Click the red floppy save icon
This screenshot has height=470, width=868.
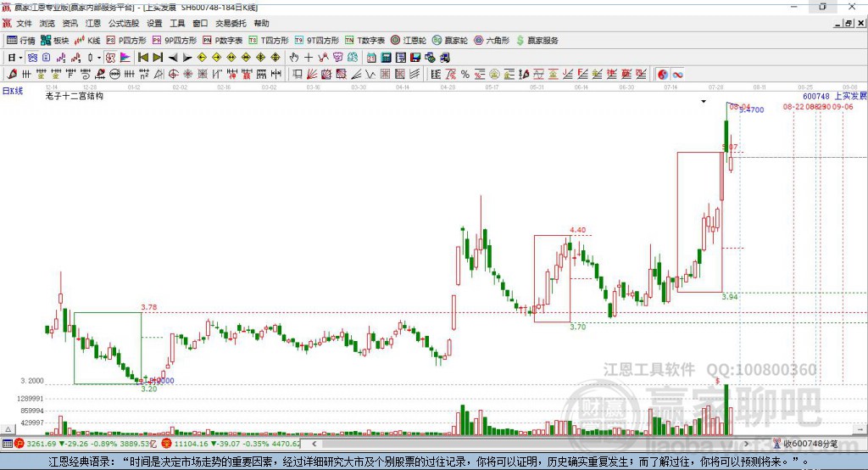click(415, 58)
